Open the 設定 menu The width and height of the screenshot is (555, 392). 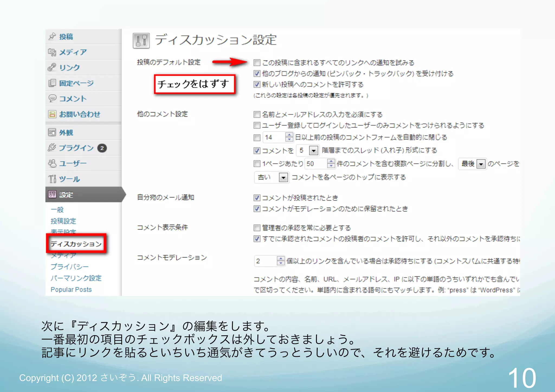click(x=83, y=194)
